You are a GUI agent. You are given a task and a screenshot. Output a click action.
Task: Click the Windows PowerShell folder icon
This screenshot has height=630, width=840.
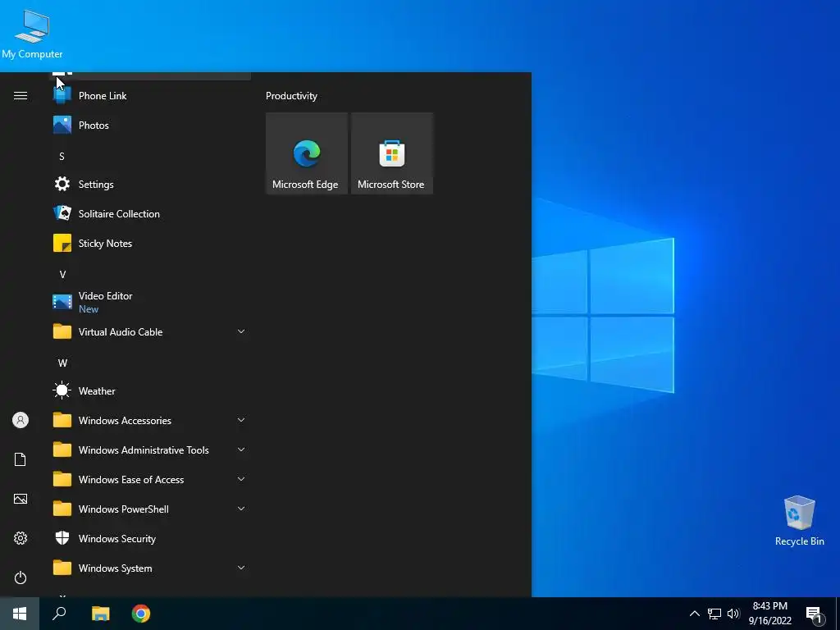62,509
